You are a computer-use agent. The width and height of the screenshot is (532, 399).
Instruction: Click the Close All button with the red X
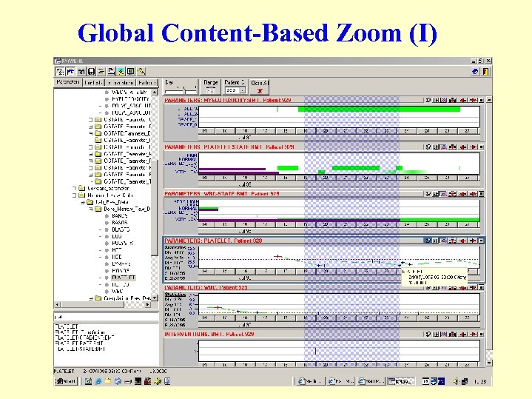coord(260,87)
